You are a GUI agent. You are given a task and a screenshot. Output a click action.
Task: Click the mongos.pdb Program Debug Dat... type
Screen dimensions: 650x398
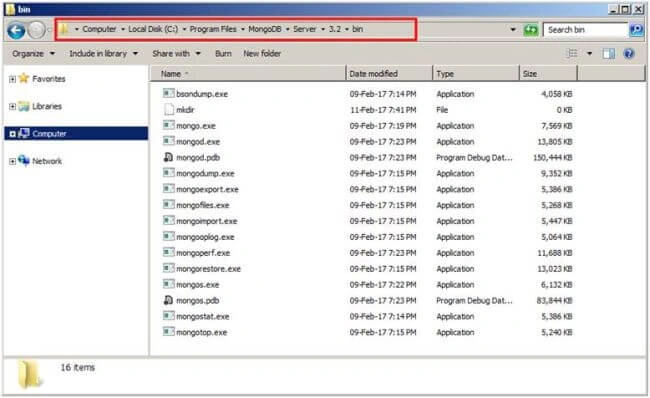coord(474,301)
